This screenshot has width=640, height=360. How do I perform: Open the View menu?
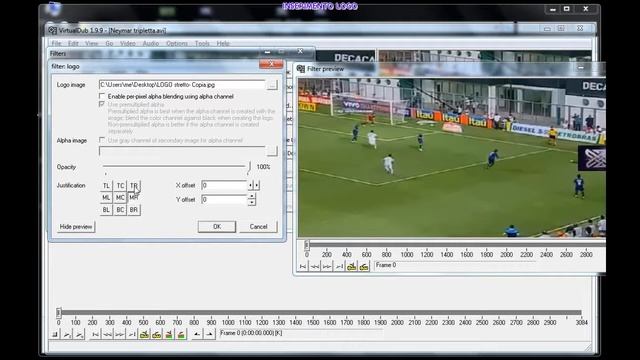click(x=91, y=43)
